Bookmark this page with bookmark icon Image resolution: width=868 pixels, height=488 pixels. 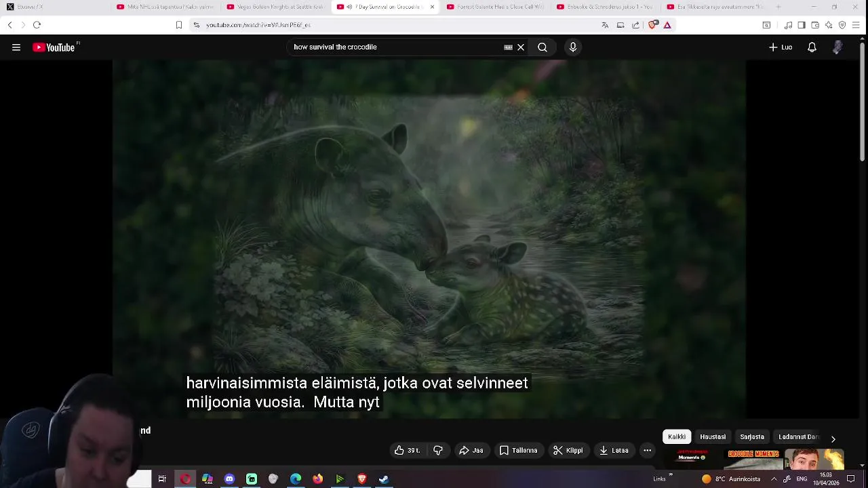point(179,25)
